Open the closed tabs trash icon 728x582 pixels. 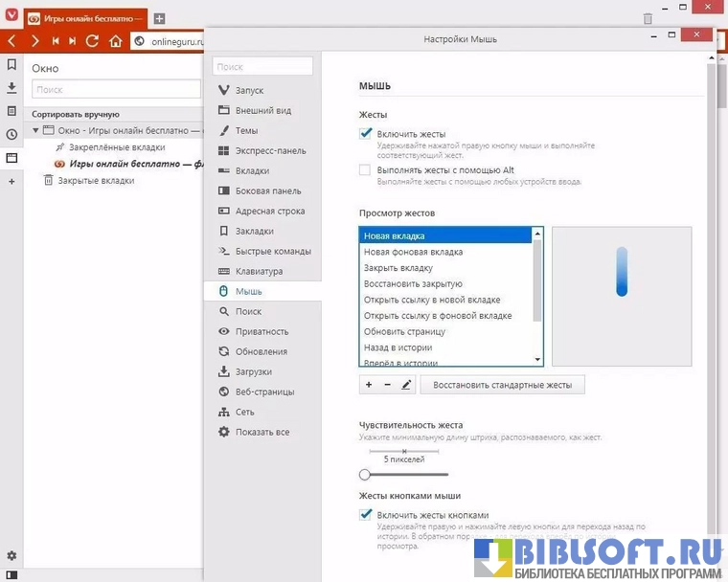(x=648, y=18)
